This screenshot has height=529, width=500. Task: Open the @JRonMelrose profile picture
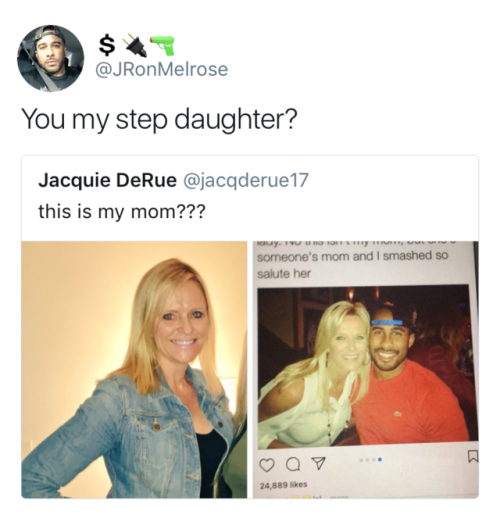pos(51,58)
